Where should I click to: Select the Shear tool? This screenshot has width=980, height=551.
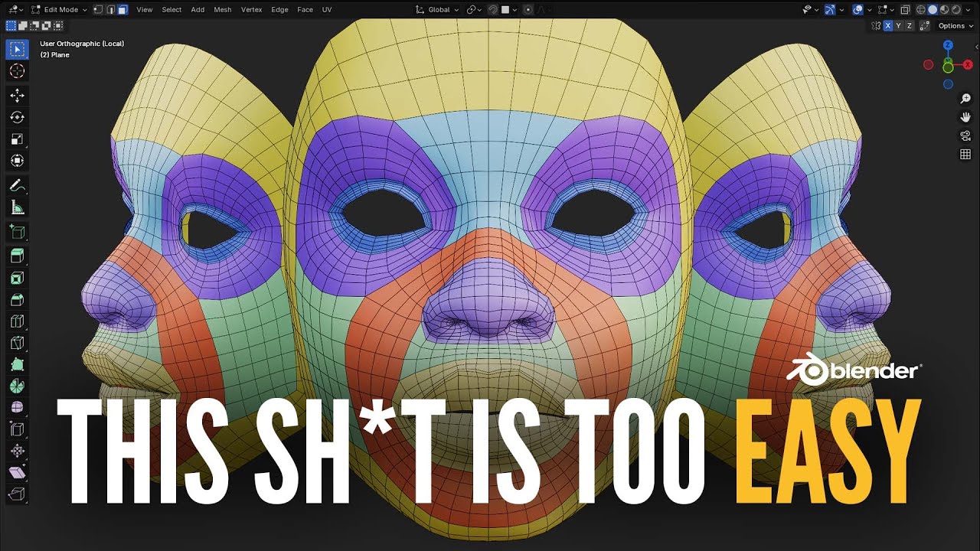(x=18, y=473)
